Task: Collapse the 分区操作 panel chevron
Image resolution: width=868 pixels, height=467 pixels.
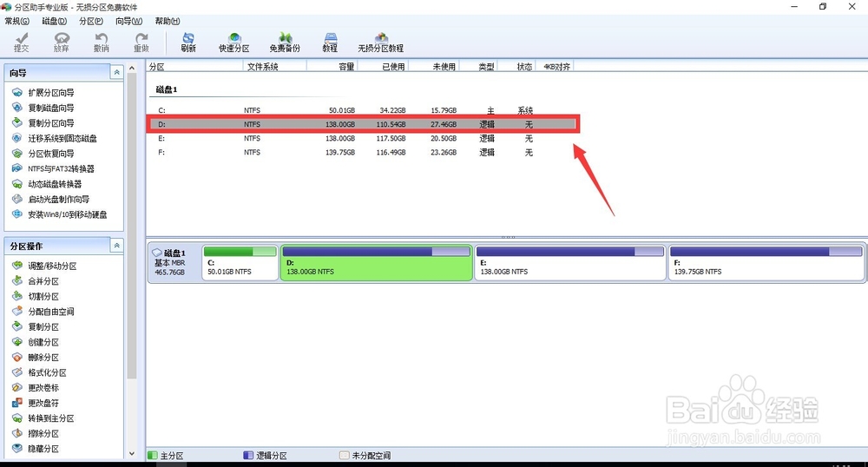Action: pyautogui.click(x=116, y=246)
